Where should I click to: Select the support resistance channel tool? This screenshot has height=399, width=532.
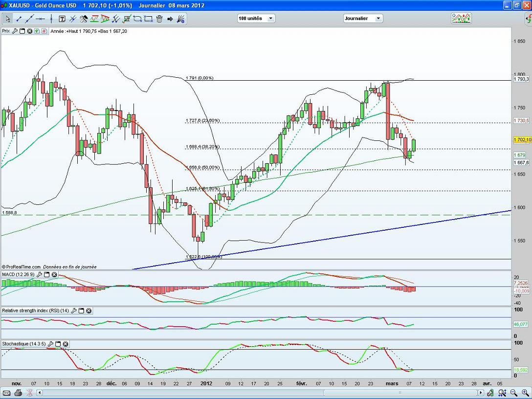94,19
